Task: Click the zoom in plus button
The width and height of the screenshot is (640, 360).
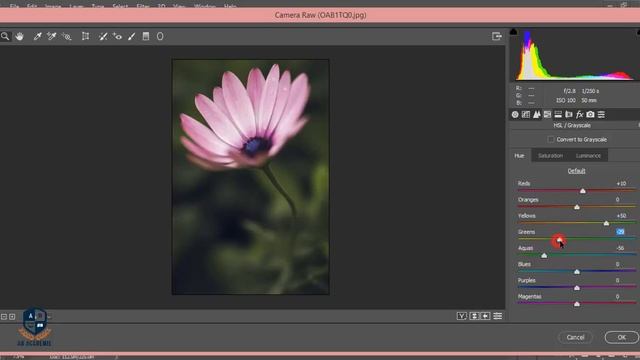Action: 12,317
